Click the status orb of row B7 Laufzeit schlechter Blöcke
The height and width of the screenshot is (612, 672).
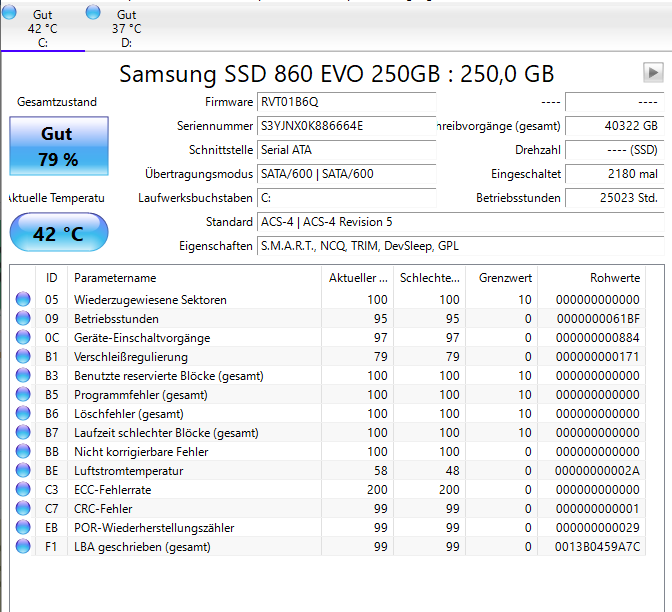pyautogui.click(x=23, y=432)
